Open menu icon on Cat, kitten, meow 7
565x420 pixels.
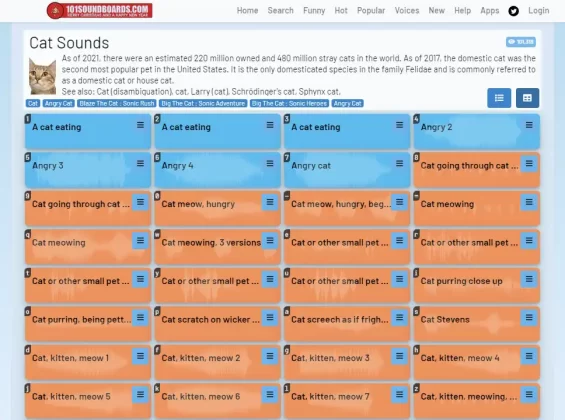pyautogui.click(x=400, y=395)
